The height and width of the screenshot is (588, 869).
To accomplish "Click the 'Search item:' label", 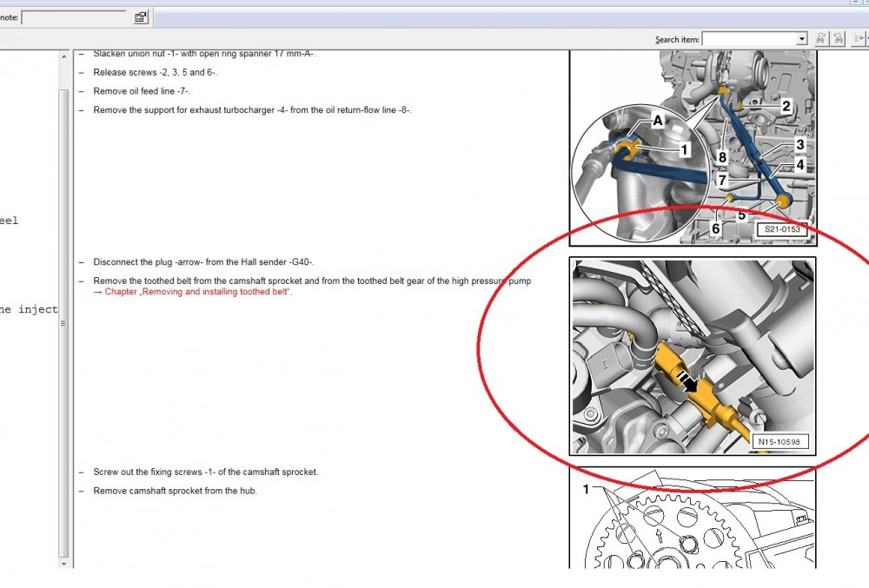I will pyautogui.click(x=677, y=39).
